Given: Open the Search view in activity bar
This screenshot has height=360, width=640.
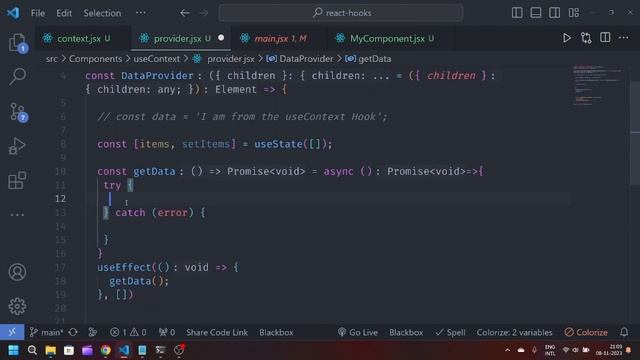Looking at the screenshot, I should click(17, 76).
